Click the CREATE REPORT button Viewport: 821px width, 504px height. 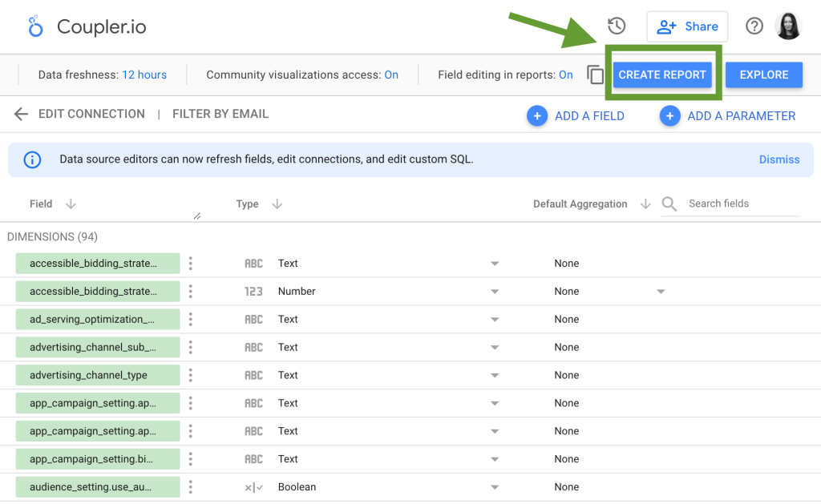[x=662, y=75]
